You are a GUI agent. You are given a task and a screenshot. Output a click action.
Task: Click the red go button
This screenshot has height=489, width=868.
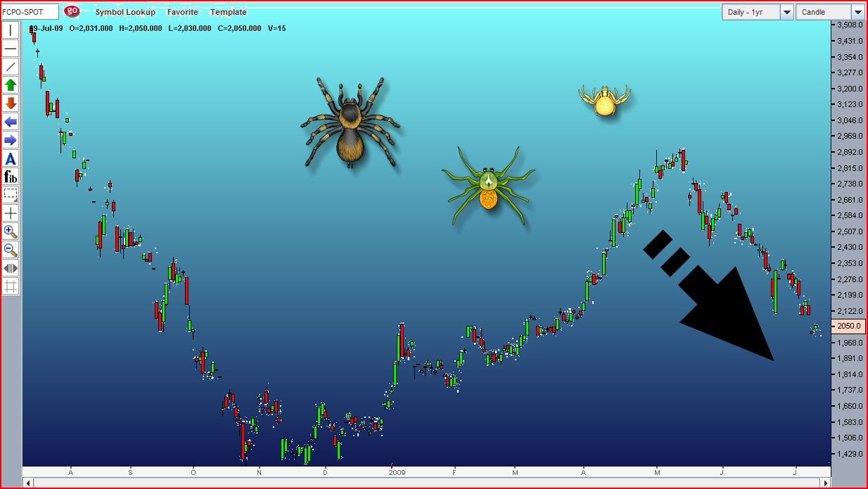(72, 11)
